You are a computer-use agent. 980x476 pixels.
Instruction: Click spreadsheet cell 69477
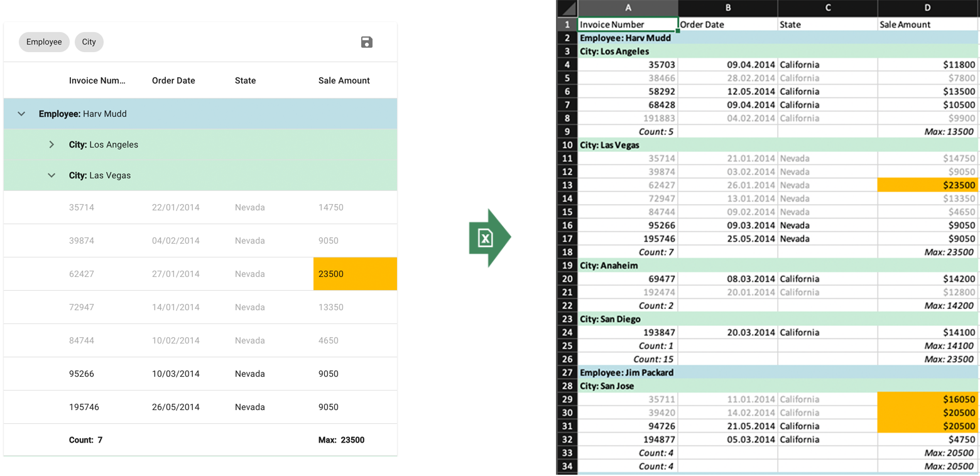pyautogui.click(x=628, y=279)
